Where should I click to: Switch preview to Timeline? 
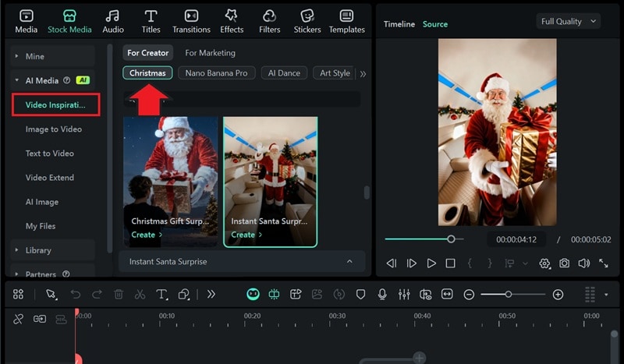[399, 24]
